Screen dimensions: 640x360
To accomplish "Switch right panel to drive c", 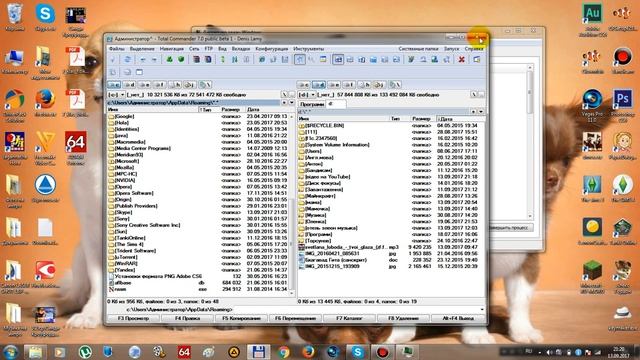I will click(304, 85).
